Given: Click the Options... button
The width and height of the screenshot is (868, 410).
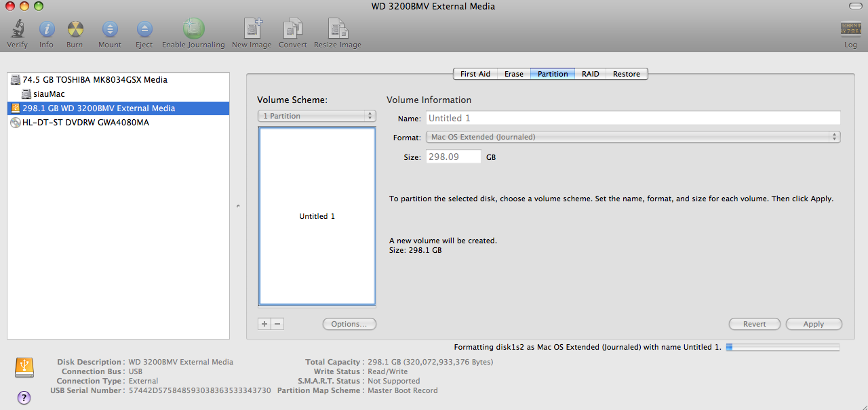Looking at the screenshot, I should (349, 324).
